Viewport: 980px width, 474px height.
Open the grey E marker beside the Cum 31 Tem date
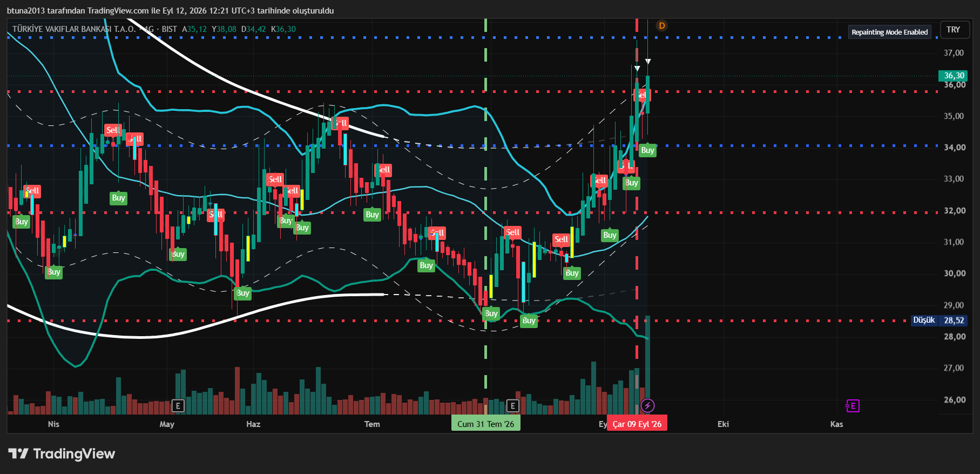pyautogui.click(x=513, y=406)
